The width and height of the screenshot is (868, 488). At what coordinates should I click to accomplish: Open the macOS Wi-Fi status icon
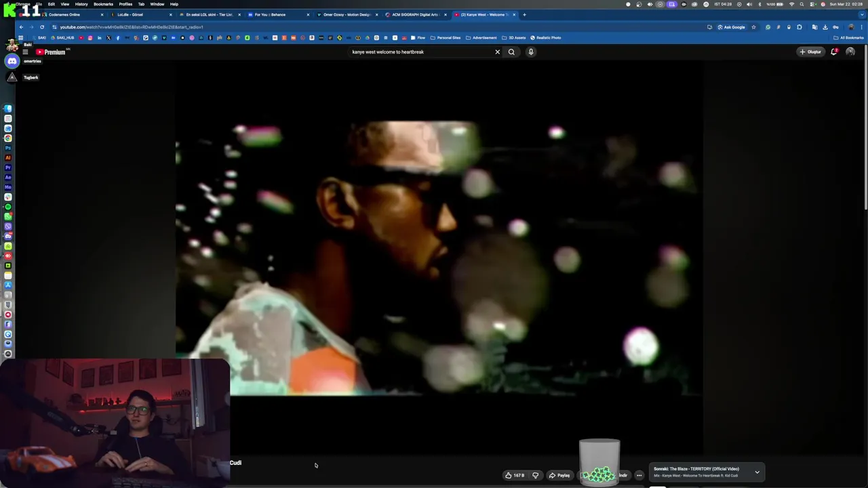[792, 4]
